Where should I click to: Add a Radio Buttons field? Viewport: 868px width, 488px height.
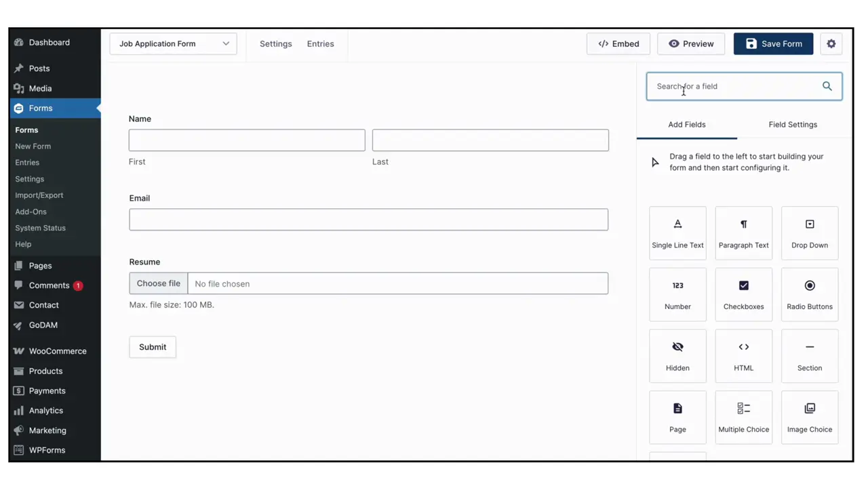pos(810,295)
